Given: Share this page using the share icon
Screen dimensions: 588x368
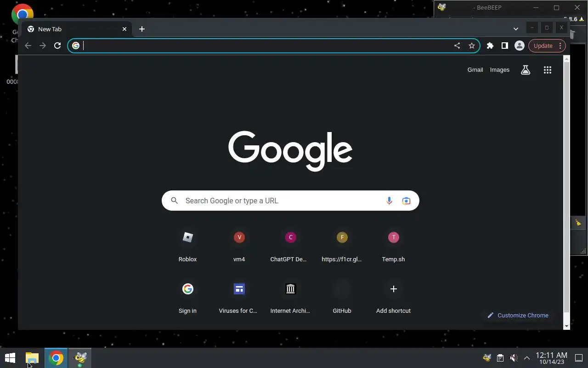Looking at the screenshot, I should 457,46.
